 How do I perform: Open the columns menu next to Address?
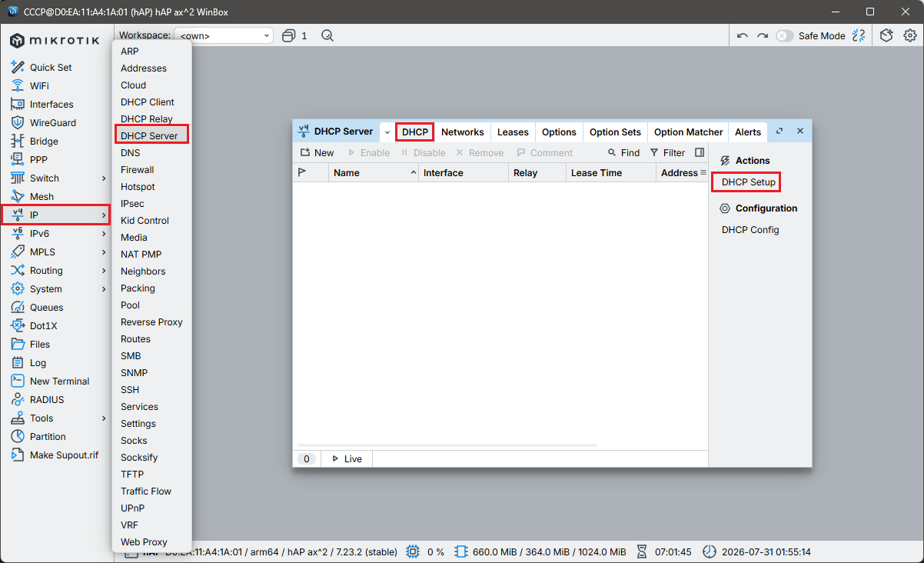(703, 172)
